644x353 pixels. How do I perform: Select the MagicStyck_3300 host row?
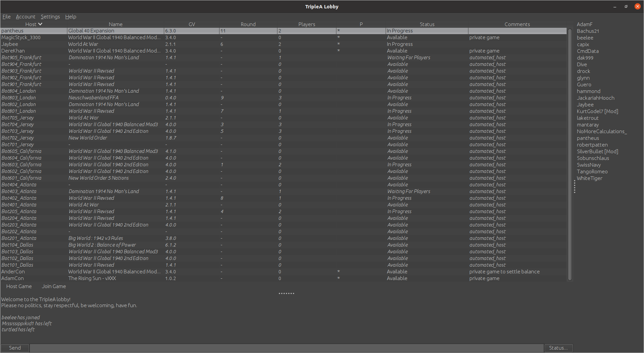283,37
